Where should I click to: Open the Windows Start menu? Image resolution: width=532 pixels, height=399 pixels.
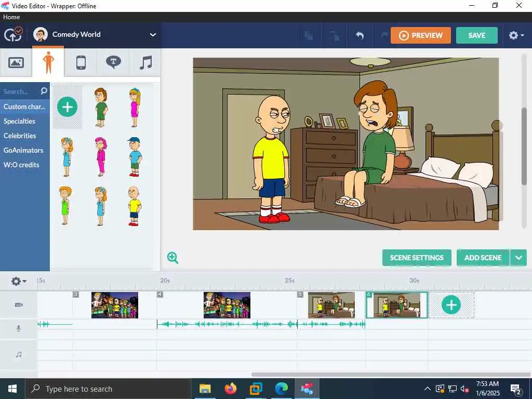tap(12, 389)
